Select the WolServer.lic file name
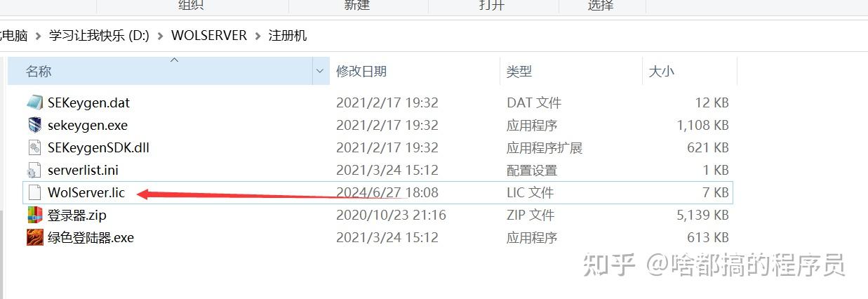Image resolution: width=868 pixels, height=299 pixels. coord(88,192)
